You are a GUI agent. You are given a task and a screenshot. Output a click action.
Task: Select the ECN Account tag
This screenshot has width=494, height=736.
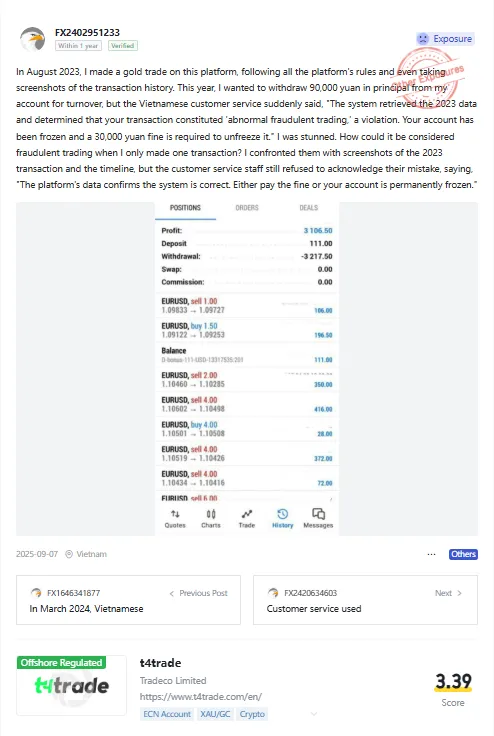pos(167,714)
